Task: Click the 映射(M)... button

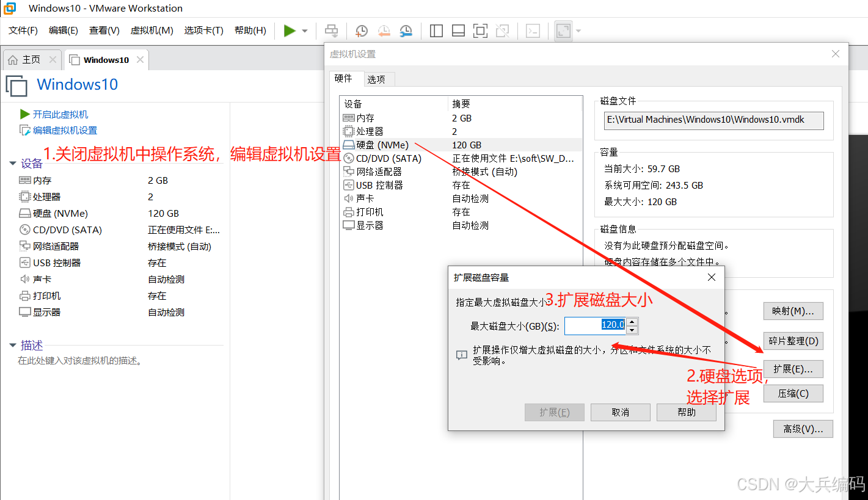Action: (x=793, y=311)
